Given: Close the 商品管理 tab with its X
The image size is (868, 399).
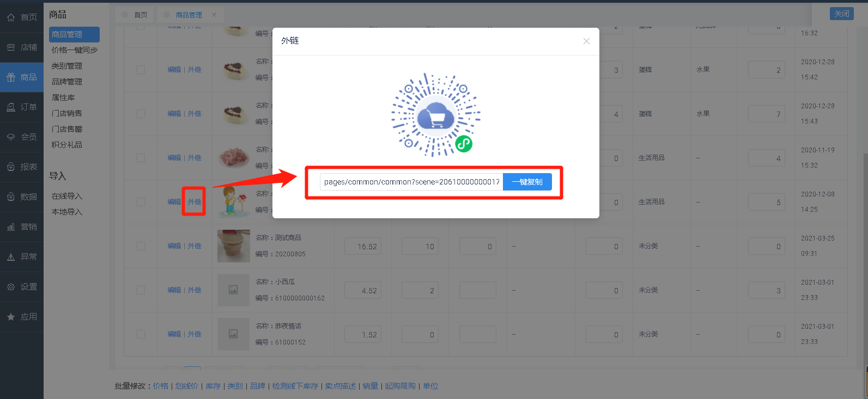Looking at the screenshot, I should click(x=214, y=15).
